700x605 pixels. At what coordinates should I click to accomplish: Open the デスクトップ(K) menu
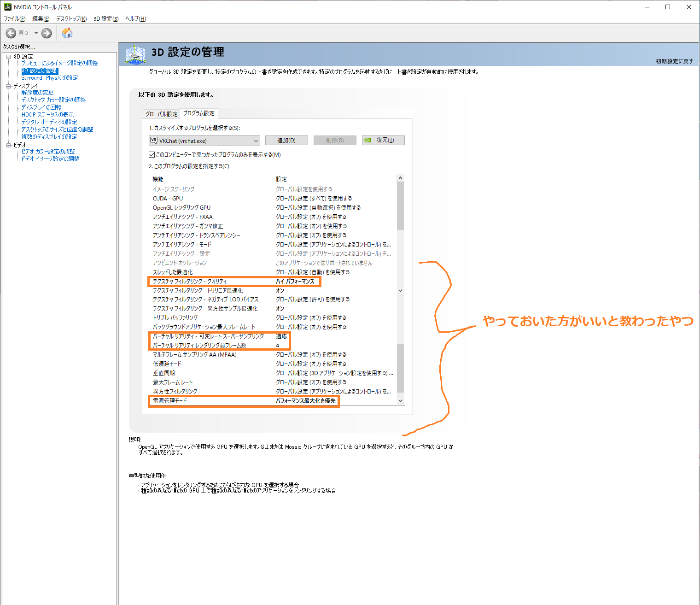tap(71, 19)
